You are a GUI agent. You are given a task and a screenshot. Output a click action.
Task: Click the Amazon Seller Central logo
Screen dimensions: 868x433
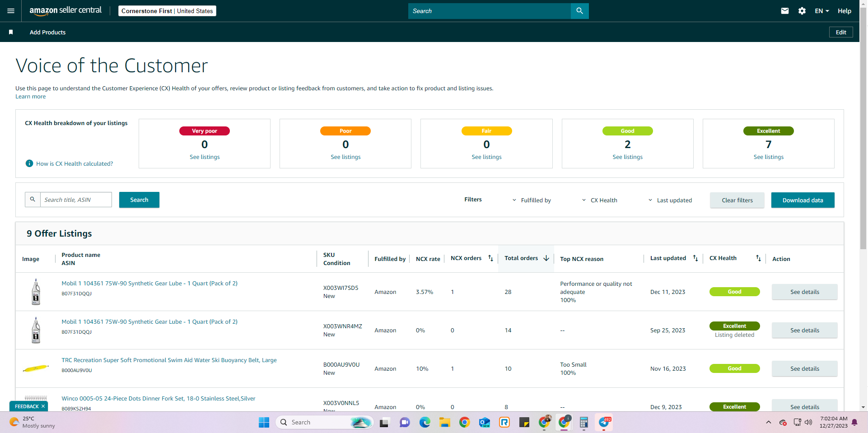65,11
